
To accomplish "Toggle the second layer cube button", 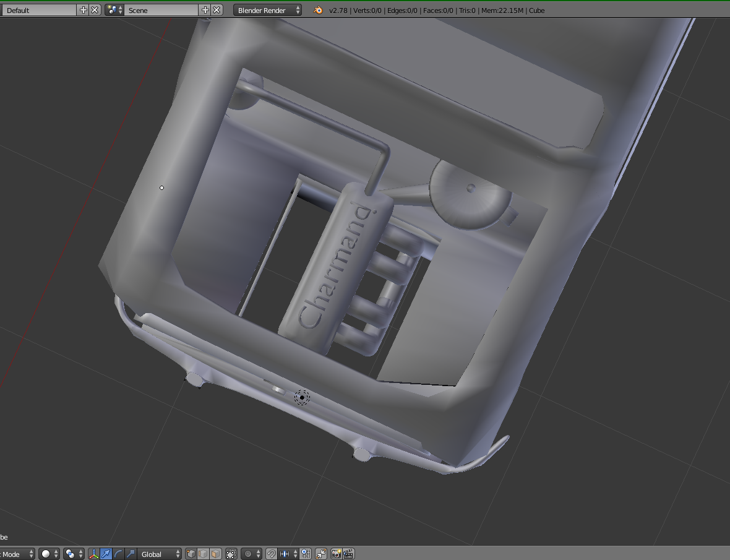I will 203,554.
